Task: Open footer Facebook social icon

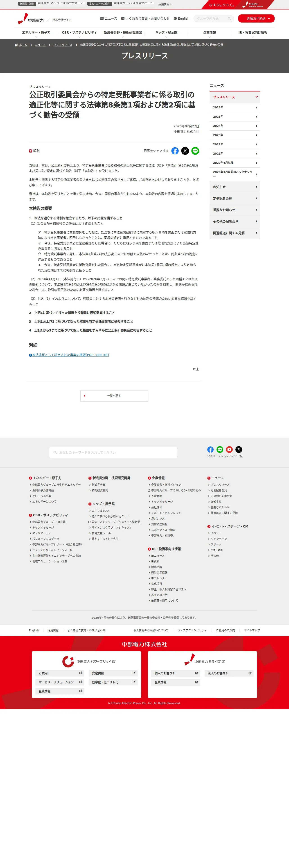Action: tap(210, 450)
